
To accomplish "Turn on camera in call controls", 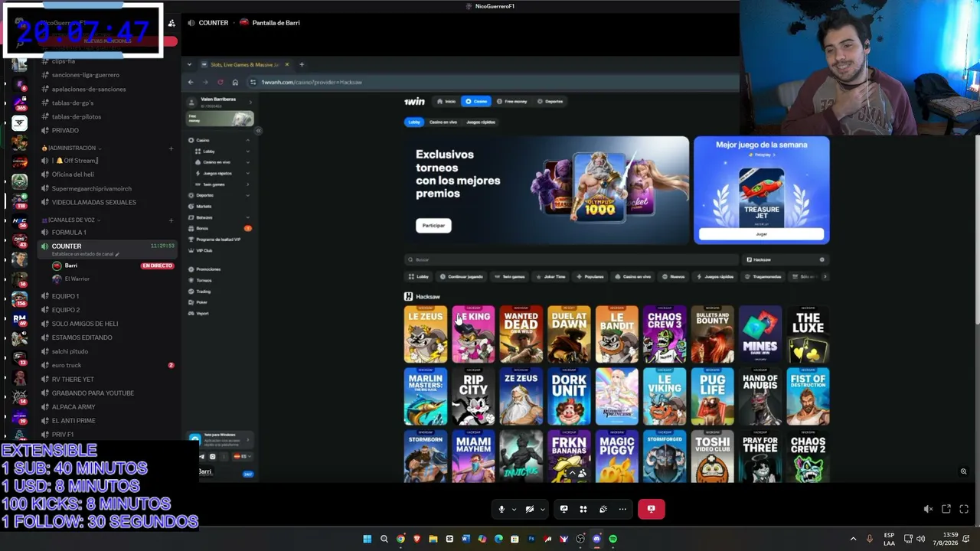I will point(529,509).
